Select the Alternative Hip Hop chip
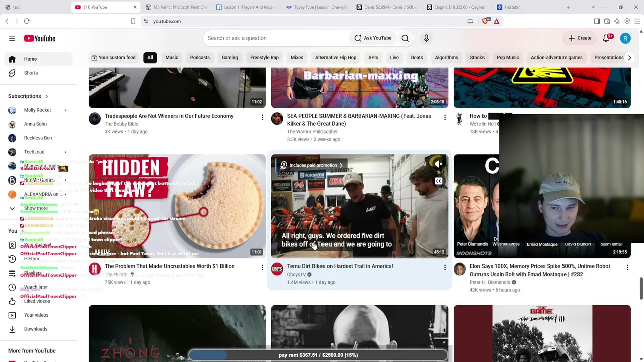The image size is (644, 362). [336, 58]
